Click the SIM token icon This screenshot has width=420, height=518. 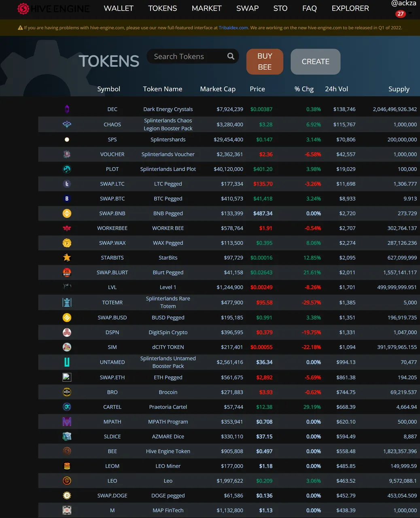[x=67, y=347]
